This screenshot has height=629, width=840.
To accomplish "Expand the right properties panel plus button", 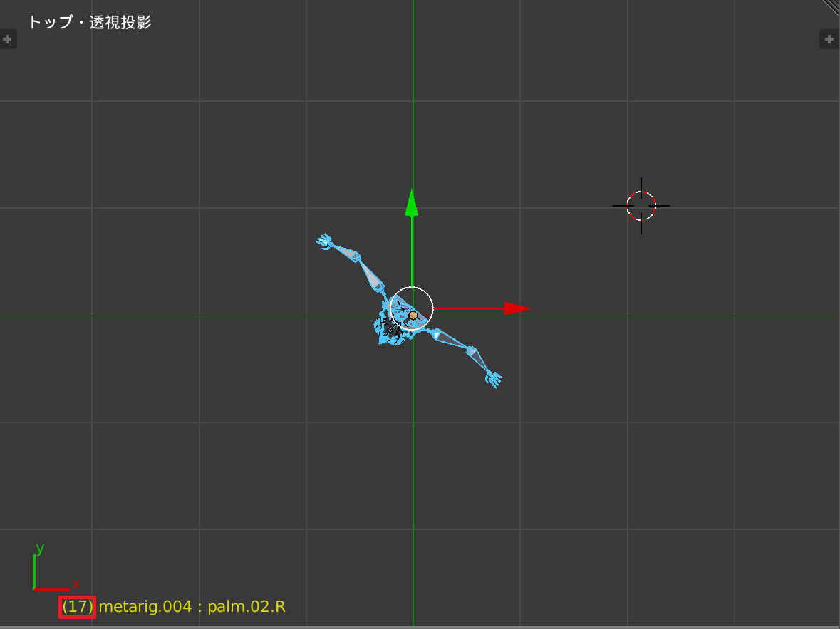I will [829, 39].
